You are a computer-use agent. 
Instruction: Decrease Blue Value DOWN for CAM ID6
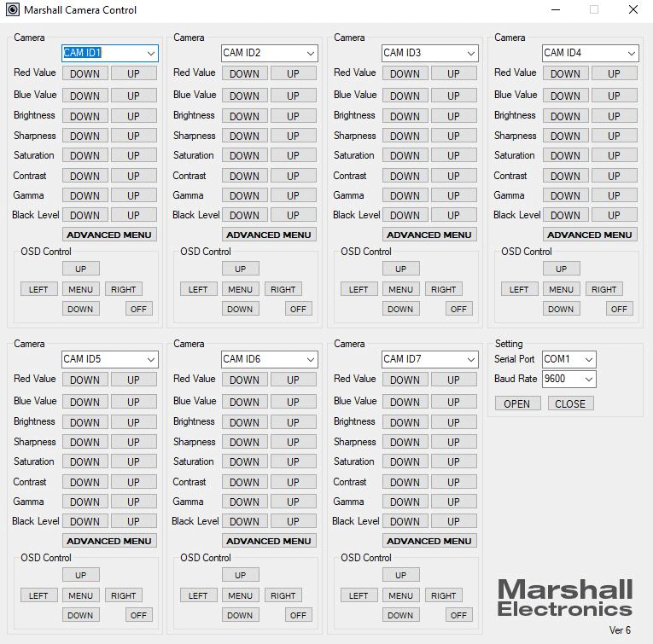[244, 402]
